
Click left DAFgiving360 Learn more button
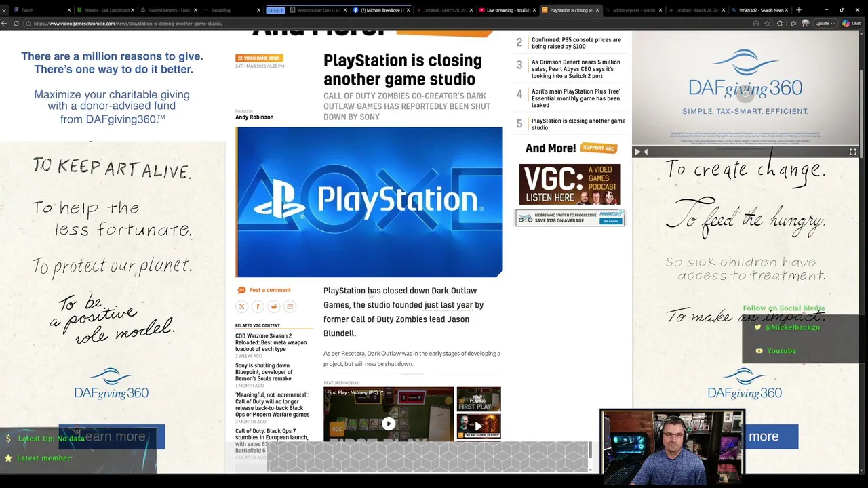click(x=112, y=436)
